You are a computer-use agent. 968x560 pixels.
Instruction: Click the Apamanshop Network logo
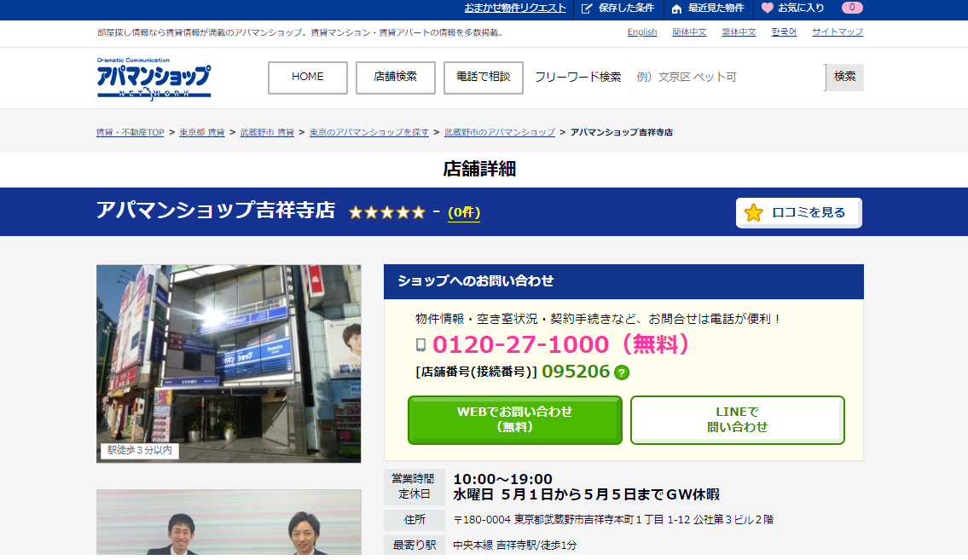coord(154,78)
